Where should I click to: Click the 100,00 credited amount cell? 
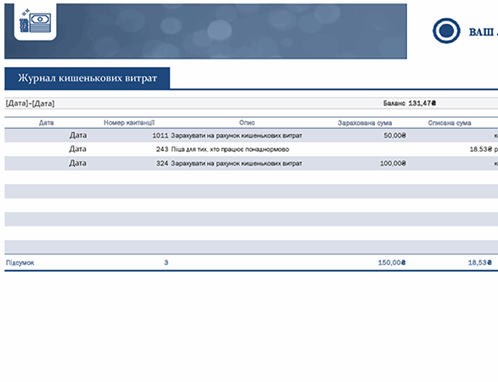pyautogui.click(x=393, y=163)
